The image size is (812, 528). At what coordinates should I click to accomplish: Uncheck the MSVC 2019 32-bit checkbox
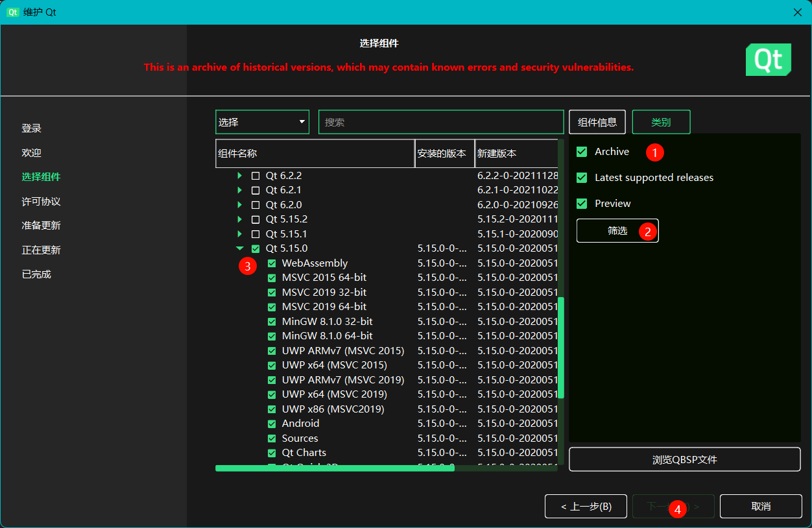point(272,293)
